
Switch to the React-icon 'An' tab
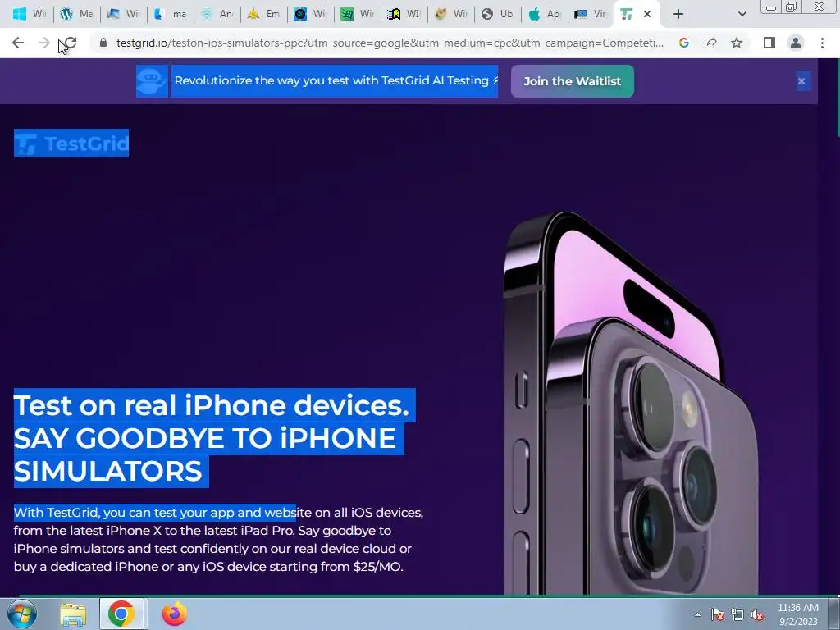[x=217, y=15]
